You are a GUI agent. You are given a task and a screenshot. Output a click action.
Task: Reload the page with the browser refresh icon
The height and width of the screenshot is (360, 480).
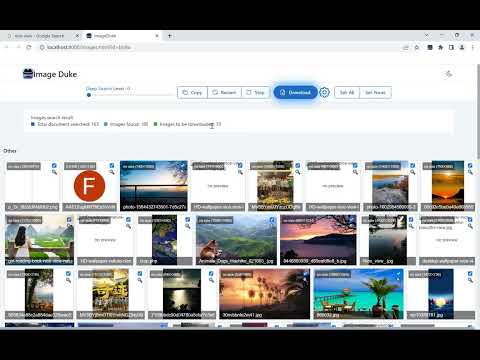(29, 47)
